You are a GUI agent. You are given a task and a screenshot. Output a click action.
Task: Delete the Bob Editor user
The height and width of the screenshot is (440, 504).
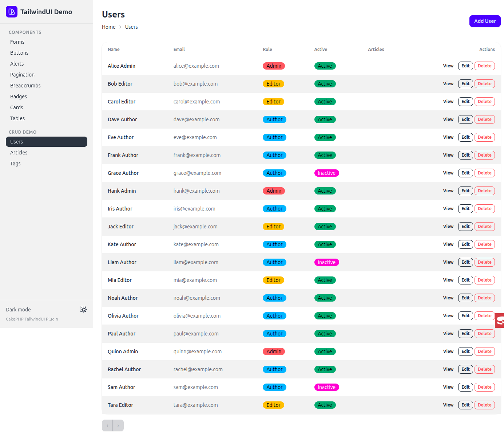484,84
